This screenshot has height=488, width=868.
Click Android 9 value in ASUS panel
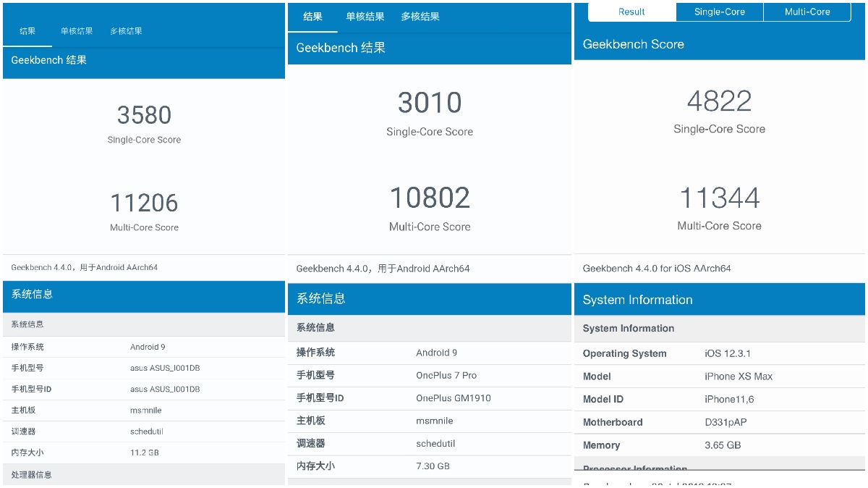pos(148,347)
